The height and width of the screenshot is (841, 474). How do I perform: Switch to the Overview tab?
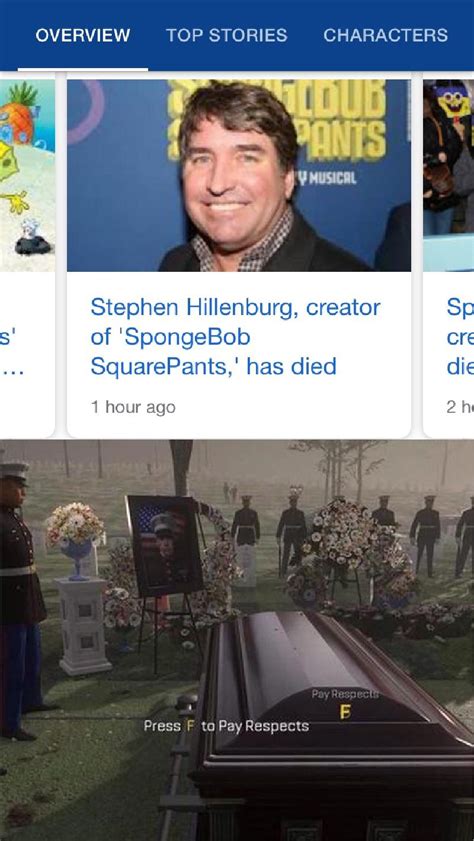83,35
